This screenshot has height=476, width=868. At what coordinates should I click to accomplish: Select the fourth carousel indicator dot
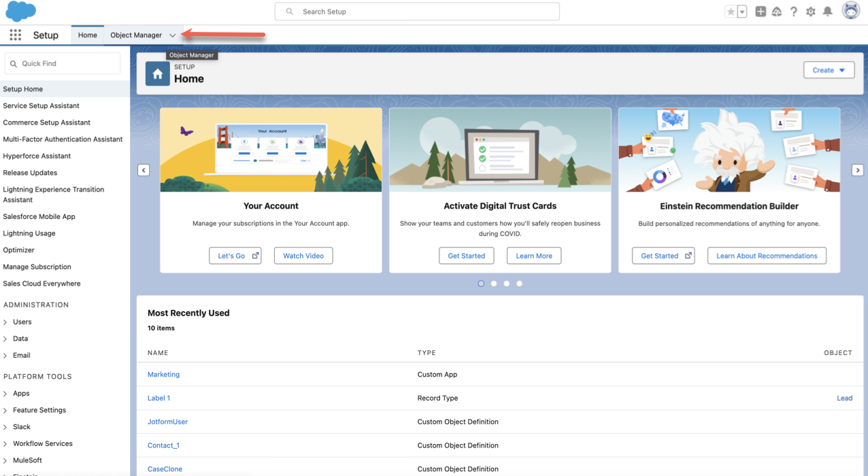(520, 284)
